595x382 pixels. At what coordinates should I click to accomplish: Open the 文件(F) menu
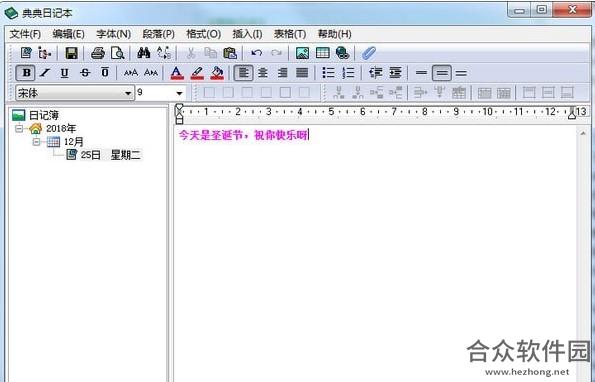click(25, 34)
